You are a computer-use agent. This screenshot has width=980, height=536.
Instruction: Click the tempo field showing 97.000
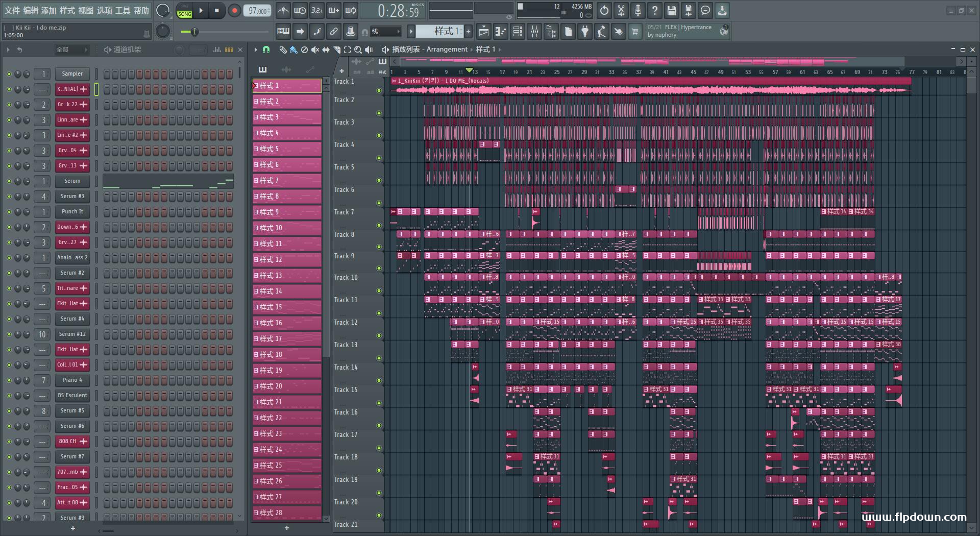coord(258,11)
